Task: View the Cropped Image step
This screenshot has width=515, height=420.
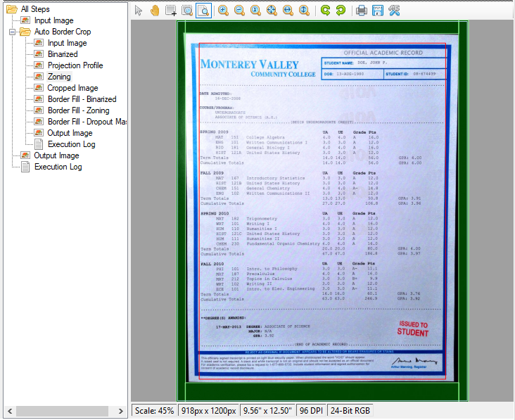Action: (72, 88)
